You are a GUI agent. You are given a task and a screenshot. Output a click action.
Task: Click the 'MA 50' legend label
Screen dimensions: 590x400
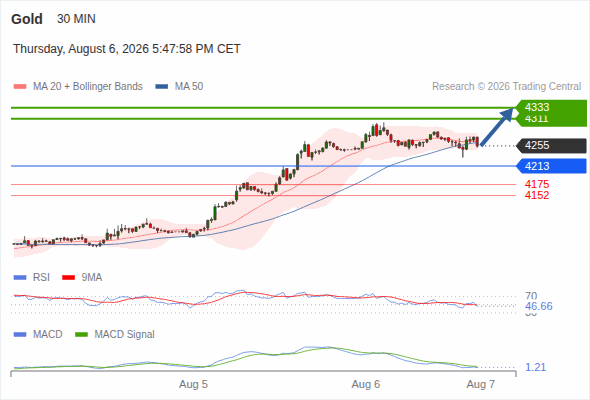tap(189, 87)
